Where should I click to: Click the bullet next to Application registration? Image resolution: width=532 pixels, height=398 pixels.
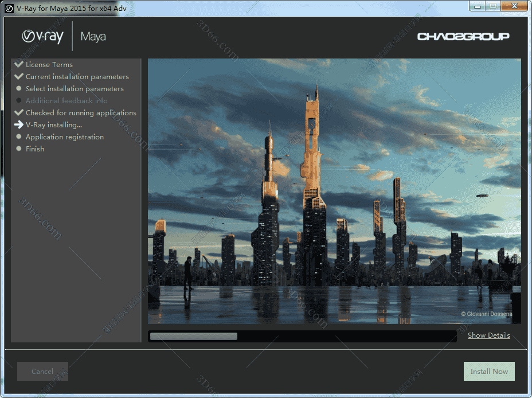pos(19,137)
